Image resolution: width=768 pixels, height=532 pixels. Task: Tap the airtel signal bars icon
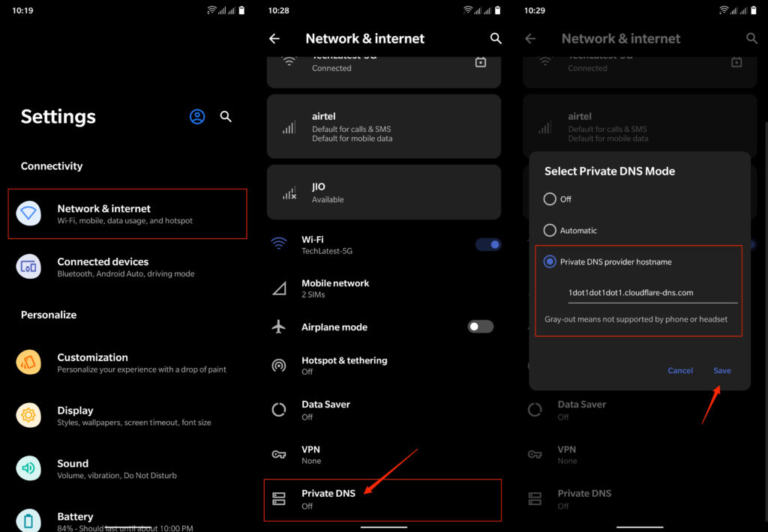coord(289,127)
